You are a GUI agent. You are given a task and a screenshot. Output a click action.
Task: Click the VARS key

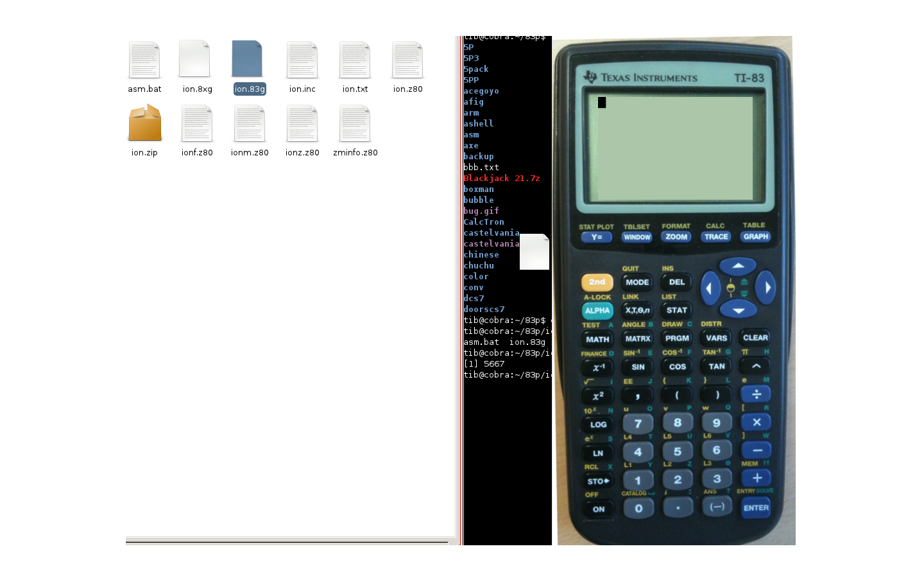point(717,338)
